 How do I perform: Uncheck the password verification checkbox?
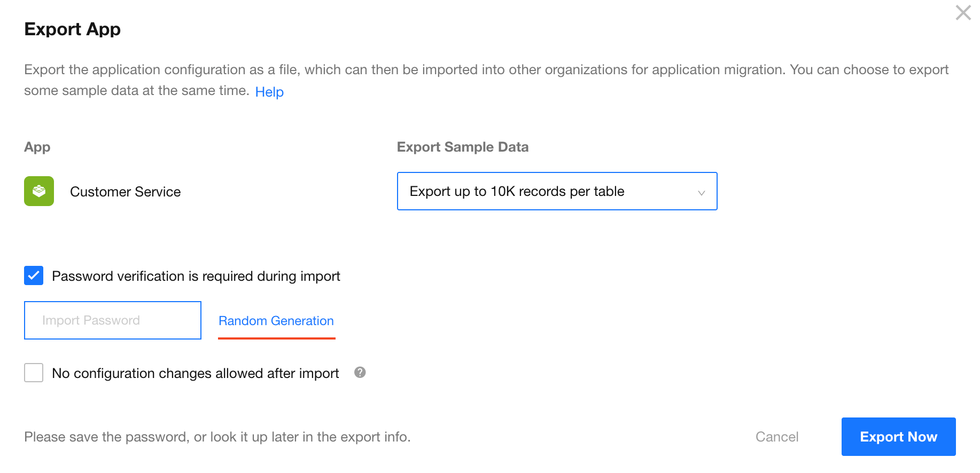click(34, 275)
